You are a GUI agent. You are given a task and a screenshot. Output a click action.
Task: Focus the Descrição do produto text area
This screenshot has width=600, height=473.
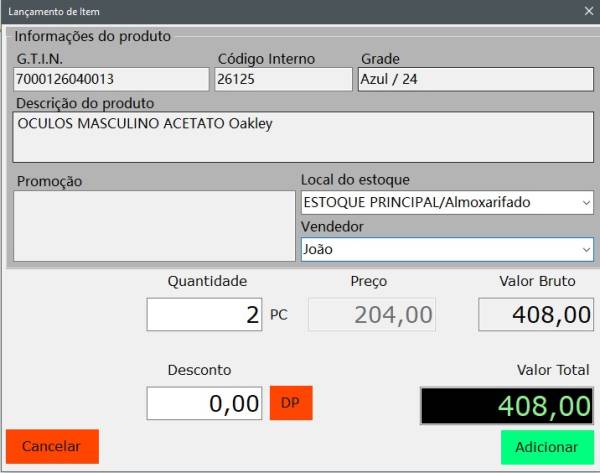(302, 137)
